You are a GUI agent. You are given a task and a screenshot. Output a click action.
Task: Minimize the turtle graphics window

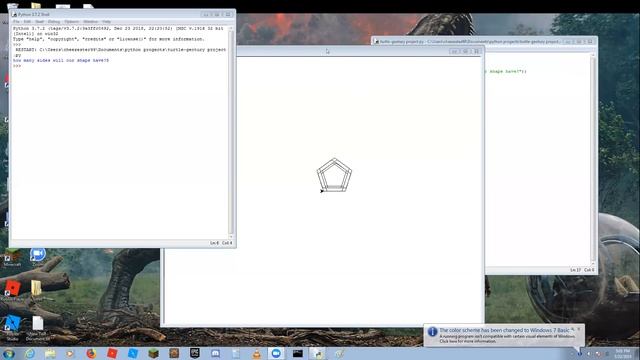point(454,51)
